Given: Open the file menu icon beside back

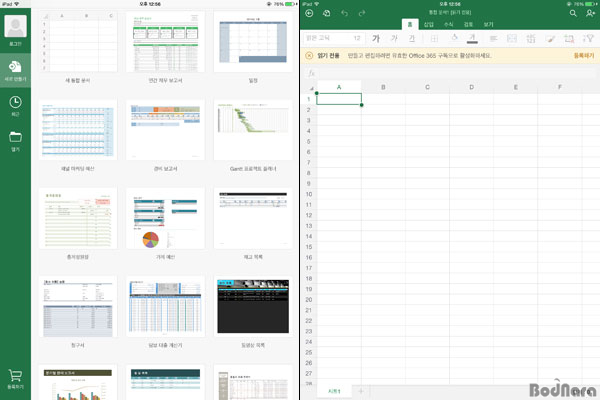Looking at the screenshot, I should [x=326, y=13].
